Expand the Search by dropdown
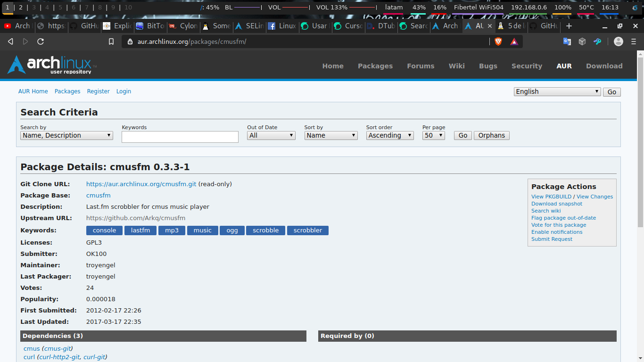This screenshot has height=362, width=644. [66, 135]
